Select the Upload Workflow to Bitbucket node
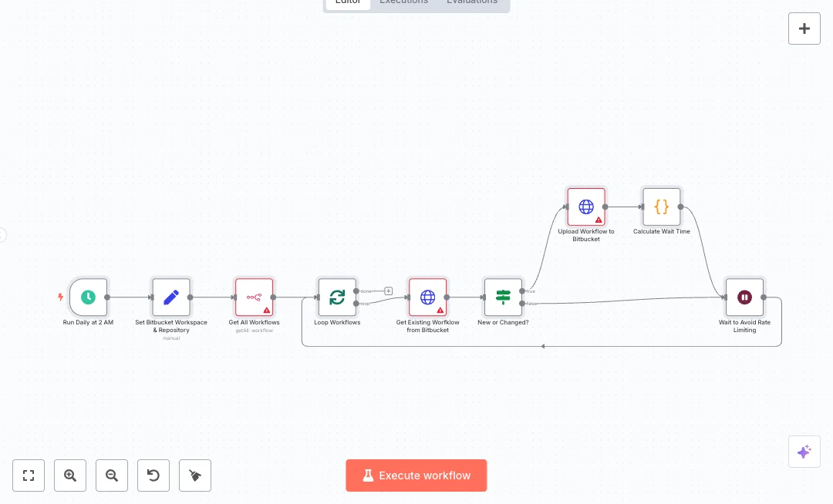 click(x=586, y=207)
